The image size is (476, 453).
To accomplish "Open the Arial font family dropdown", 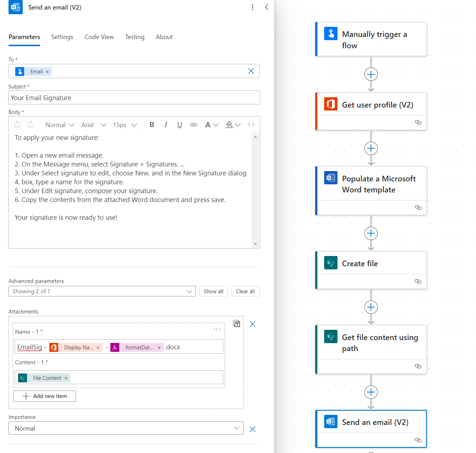I will (x=94, y=125).
